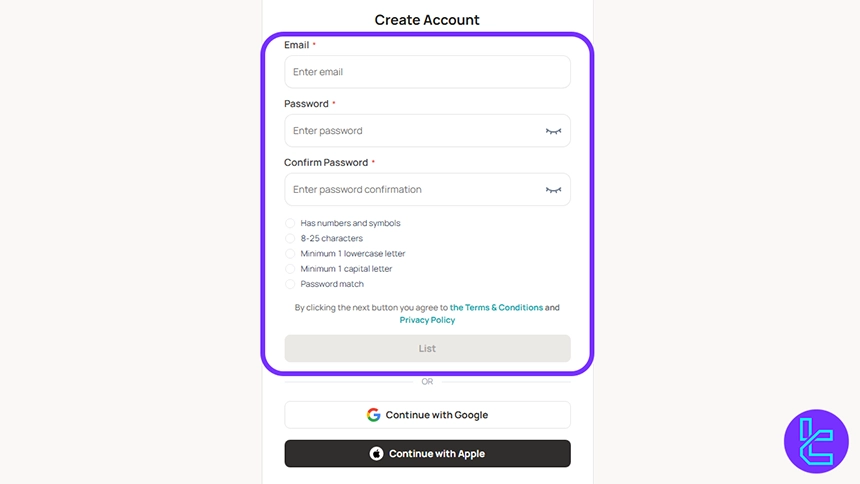Click the Enter email field
The image size is (860, 484).
coord(427,72)
